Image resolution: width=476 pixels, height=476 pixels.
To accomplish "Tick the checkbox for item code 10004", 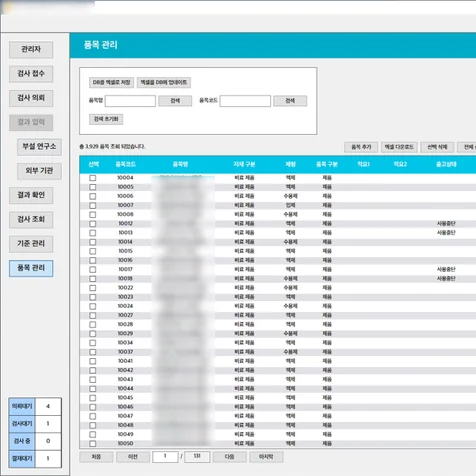I will click(93, 178).
